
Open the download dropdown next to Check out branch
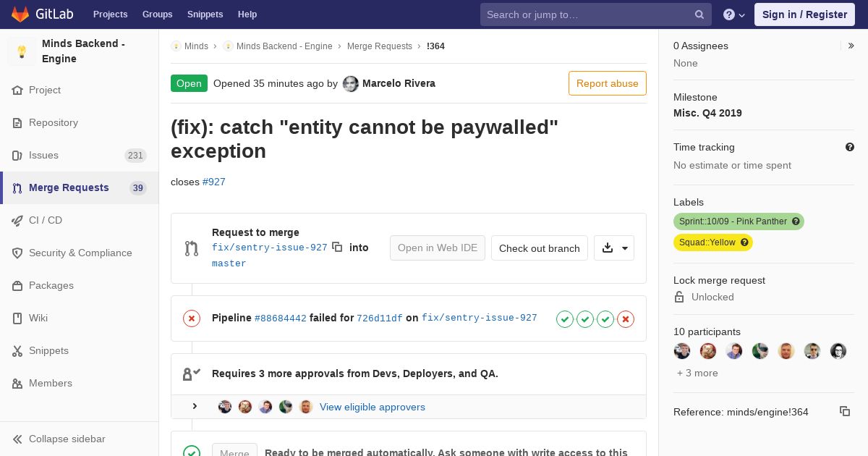pyautogui.click(x=614, y=248)
